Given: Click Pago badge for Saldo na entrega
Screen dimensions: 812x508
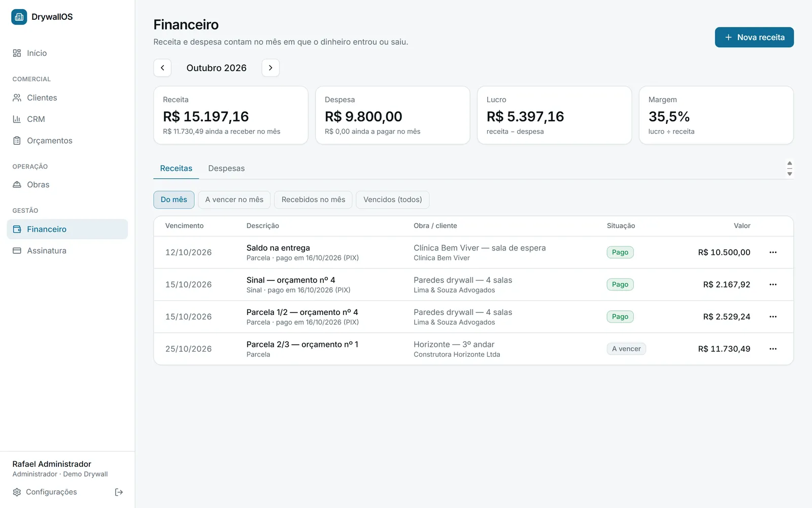Looking at the screenshot, I should click(620, 252).
